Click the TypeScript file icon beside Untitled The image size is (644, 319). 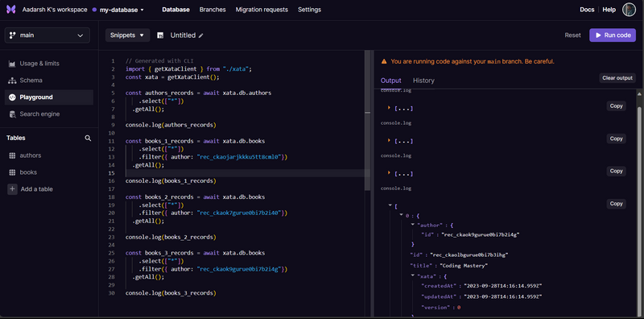[x=160, y=35]
